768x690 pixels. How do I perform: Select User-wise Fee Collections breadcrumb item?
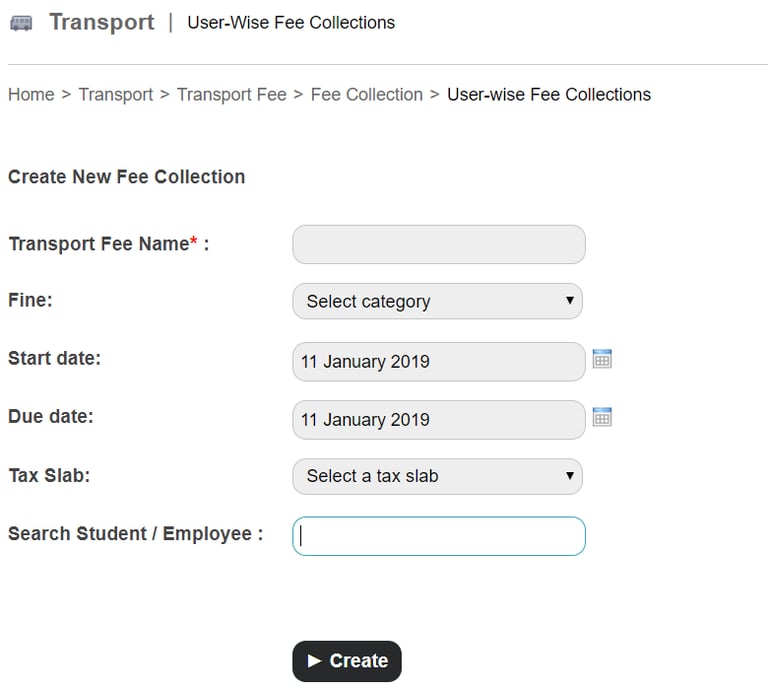[549, 95]
